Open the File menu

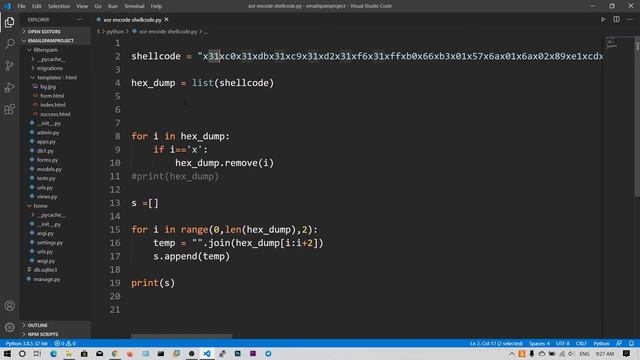pyautogui.click(x=21, y=6)
